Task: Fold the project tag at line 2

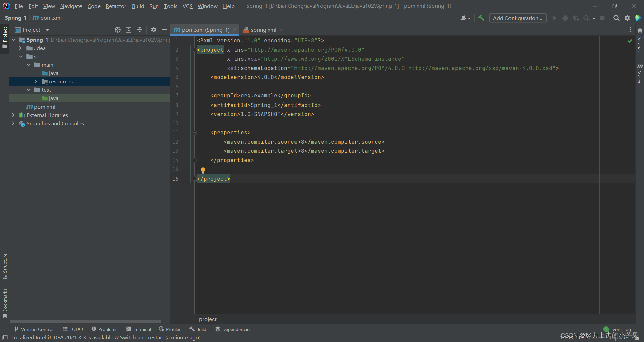Action: click(195, 50)
